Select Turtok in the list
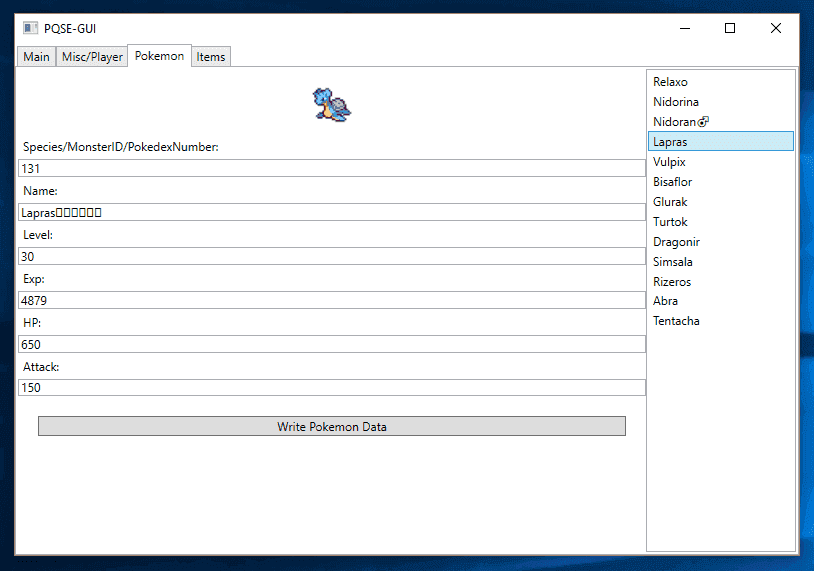This screenshot has width=814, height=571. point(721,222)
